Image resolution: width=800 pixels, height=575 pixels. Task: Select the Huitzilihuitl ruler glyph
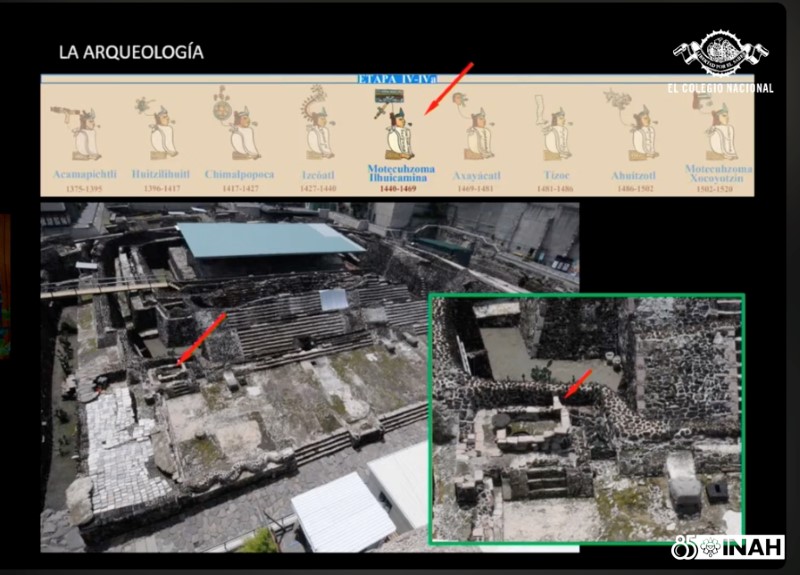[160, 131]
